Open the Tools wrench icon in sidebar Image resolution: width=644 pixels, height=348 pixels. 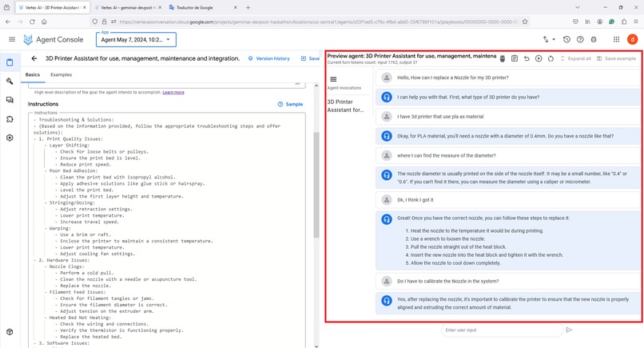tap(10, 82)
